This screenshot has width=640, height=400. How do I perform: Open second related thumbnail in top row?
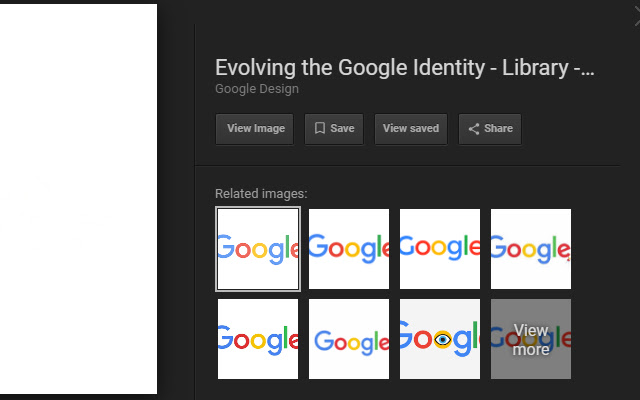349,249
